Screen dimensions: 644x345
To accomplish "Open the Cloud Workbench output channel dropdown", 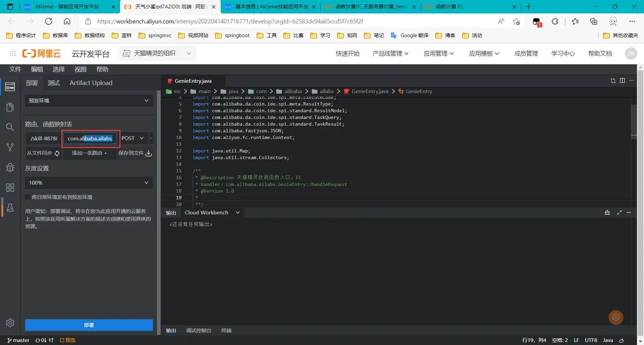I will tap(213, 213).
